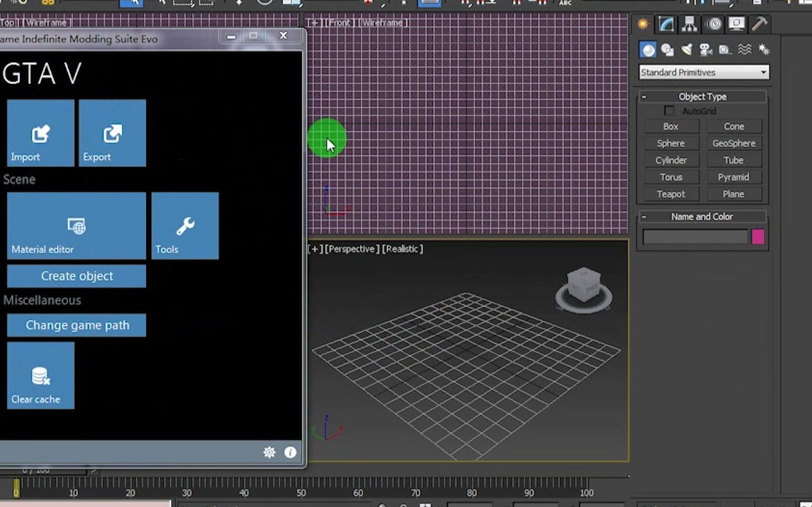Click the time slider at frame 0
The width and height of the screenshot is (812, 507).
tap(16, 488)
